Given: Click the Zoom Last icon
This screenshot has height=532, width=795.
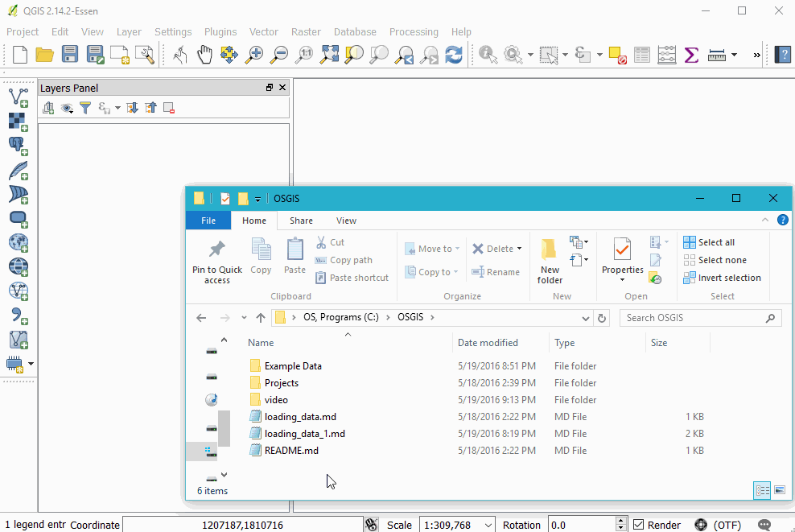Looking at the screenshot, I should click(x=404, y=54).
